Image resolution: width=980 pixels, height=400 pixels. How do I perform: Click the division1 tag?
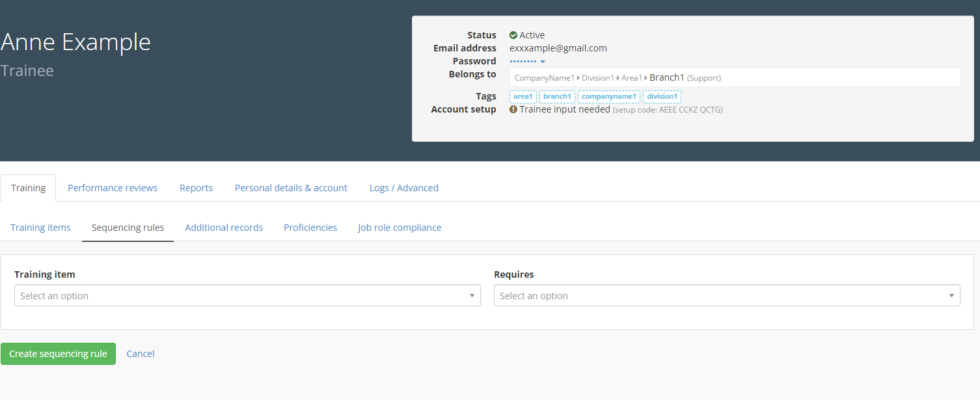click(662, 96)
